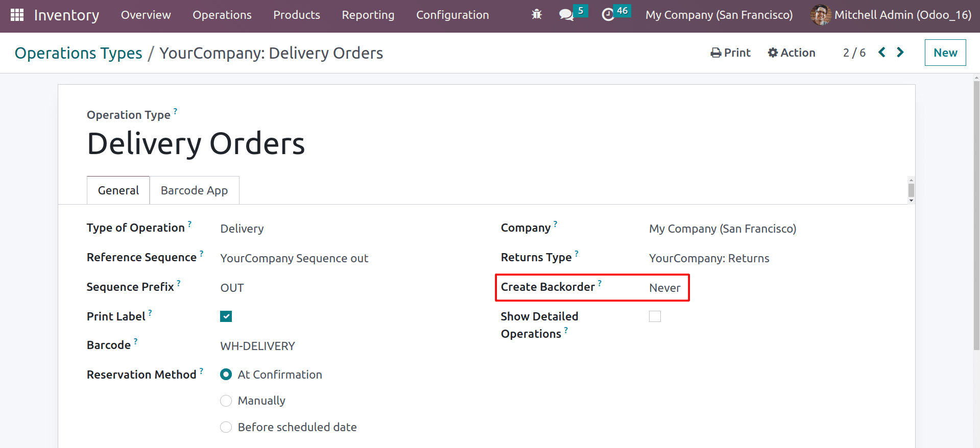Open the Print dropdown menu
The image size is (980, 448).
[730, 53]
